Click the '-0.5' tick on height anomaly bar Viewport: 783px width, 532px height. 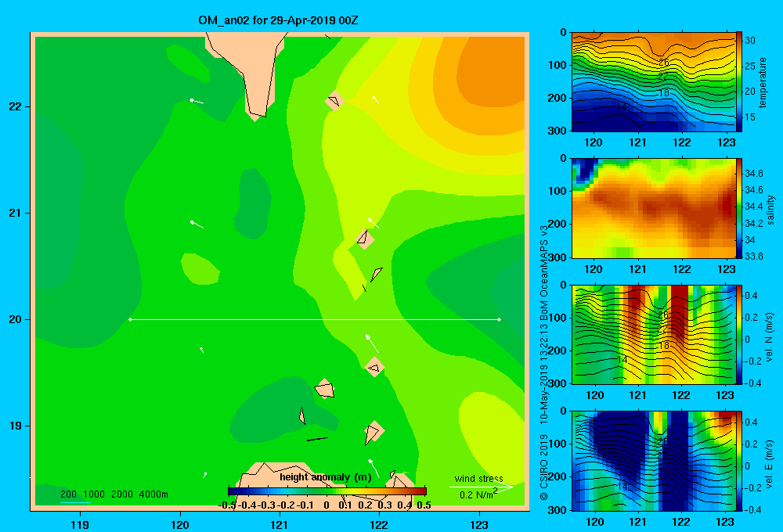coord(227,505)
